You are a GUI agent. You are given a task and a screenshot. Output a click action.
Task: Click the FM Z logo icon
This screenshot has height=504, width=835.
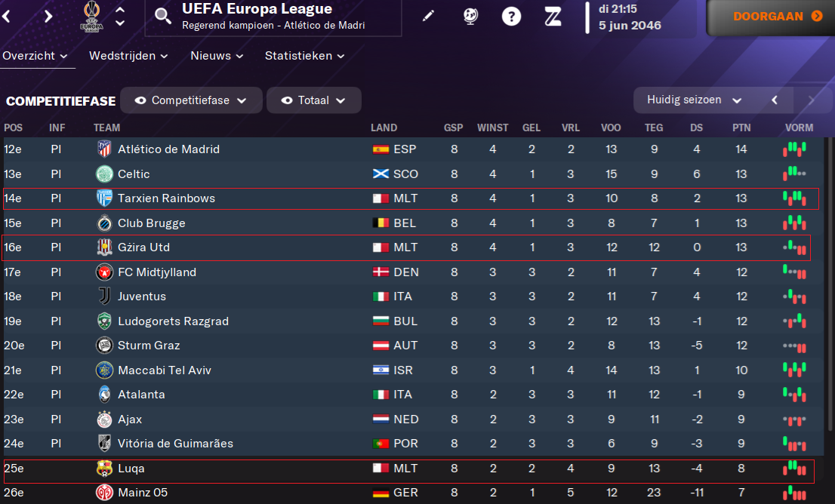pyautogui.click(x=553, y=16)
